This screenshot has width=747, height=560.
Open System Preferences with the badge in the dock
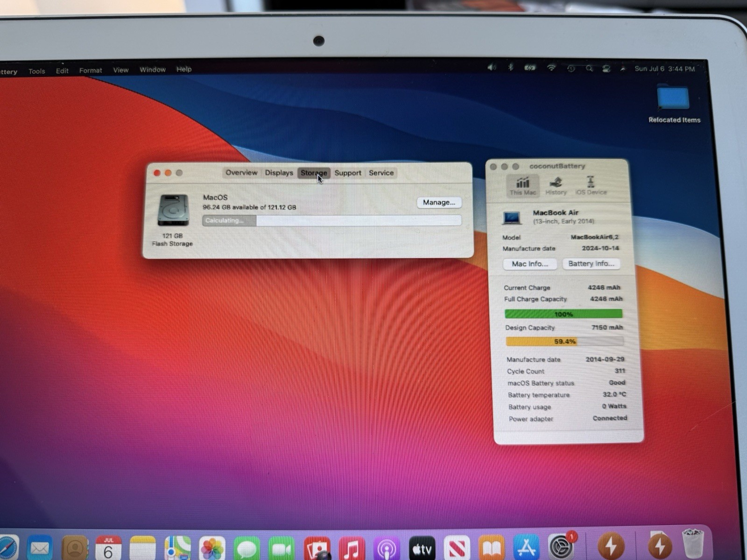click(x=561, y=546)
